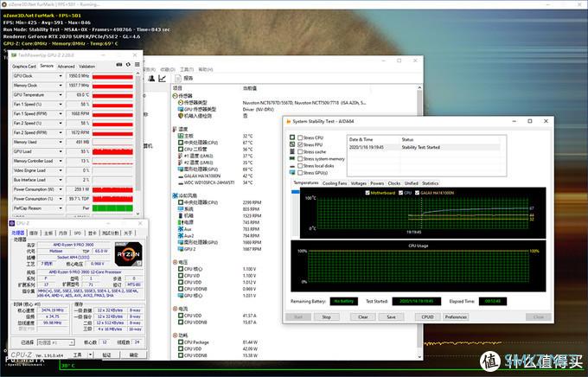Click the GPU-Z title bar app icon
The height and width of the screenshot is (377, 588).
point(14,55)
